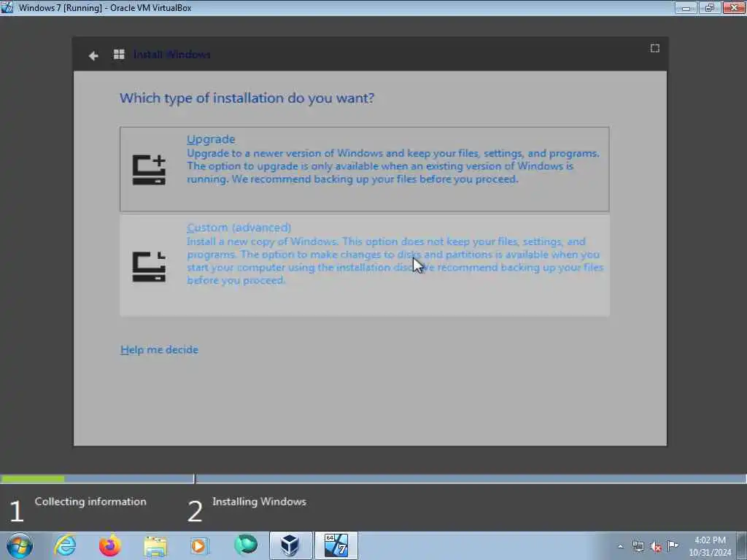
Task: Close the VirtualBox VM window
Action: (734, 7)
